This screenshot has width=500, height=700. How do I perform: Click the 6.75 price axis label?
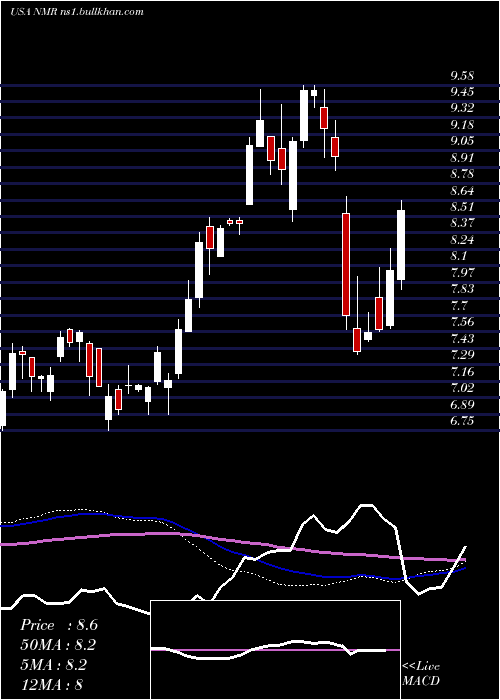462,421
